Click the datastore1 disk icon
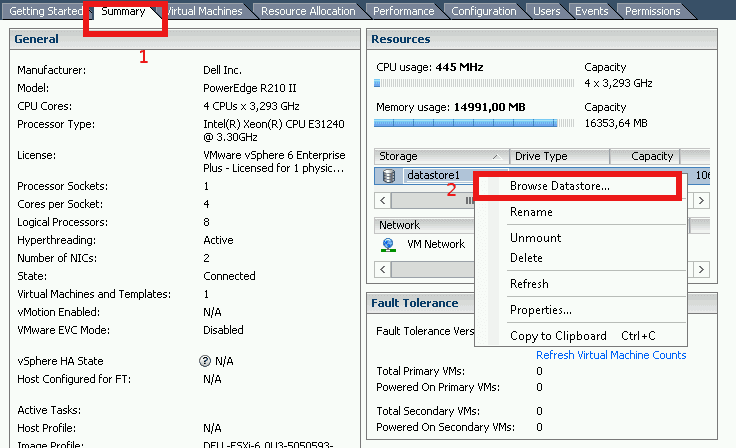736x448 pixels. click(389, 176)
